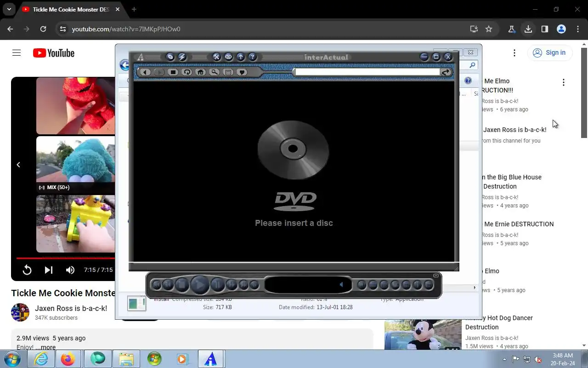Screen dimensions: 588x368
Task: Click the InterActual A logo in title bar
Action: (x=141, y=57)
